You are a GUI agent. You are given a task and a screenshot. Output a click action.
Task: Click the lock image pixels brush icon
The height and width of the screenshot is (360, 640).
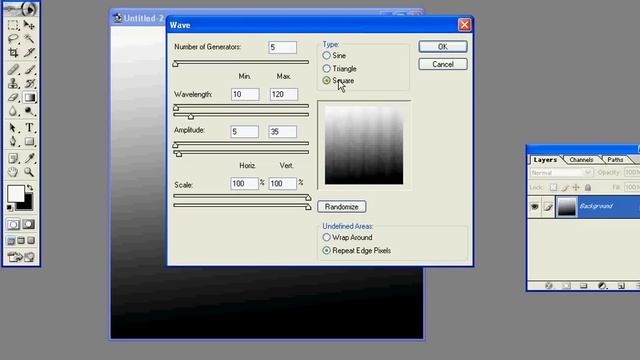565,187
